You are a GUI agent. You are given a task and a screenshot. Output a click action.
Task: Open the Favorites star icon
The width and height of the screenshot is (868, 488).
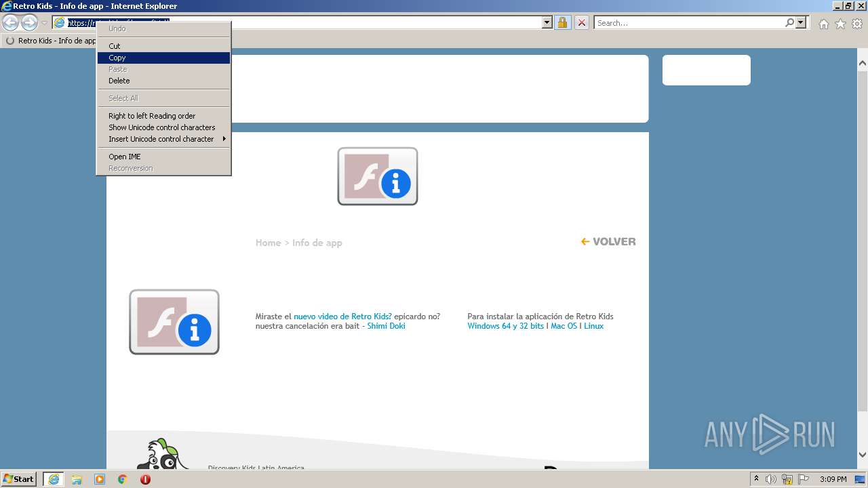click(x=840, y=24)
